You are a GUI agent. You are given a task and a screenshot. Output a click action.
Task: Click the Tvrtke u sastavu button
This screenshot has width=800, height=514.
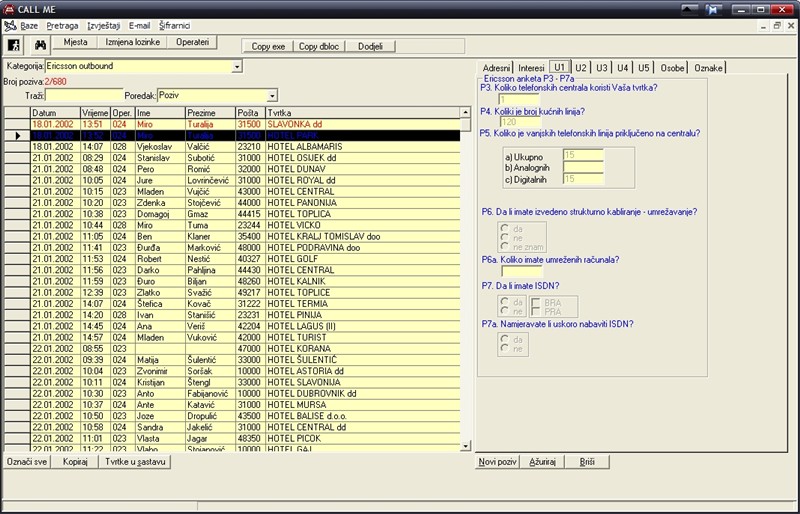point(135,462)
